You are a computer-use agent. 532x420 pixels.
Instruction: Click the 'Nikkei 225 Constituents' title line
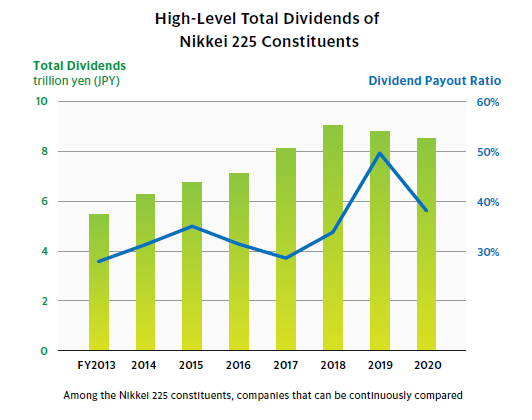(269, 42)
